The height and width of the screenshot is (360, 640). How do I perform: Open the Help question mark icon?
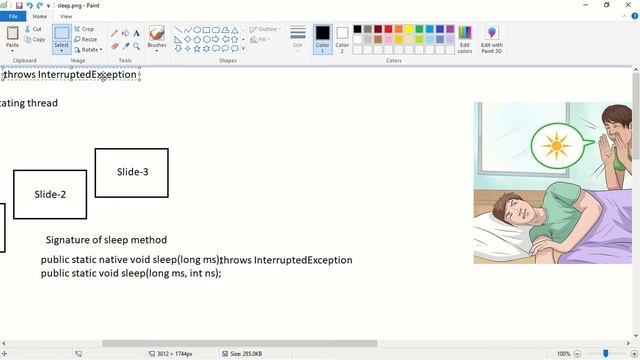[635, 16]
